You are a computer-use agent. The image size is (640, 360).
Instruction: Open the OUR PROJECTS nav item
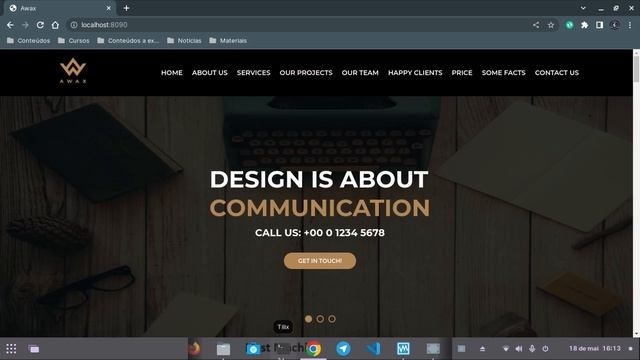pyautogui.click(x=306, y=73)
